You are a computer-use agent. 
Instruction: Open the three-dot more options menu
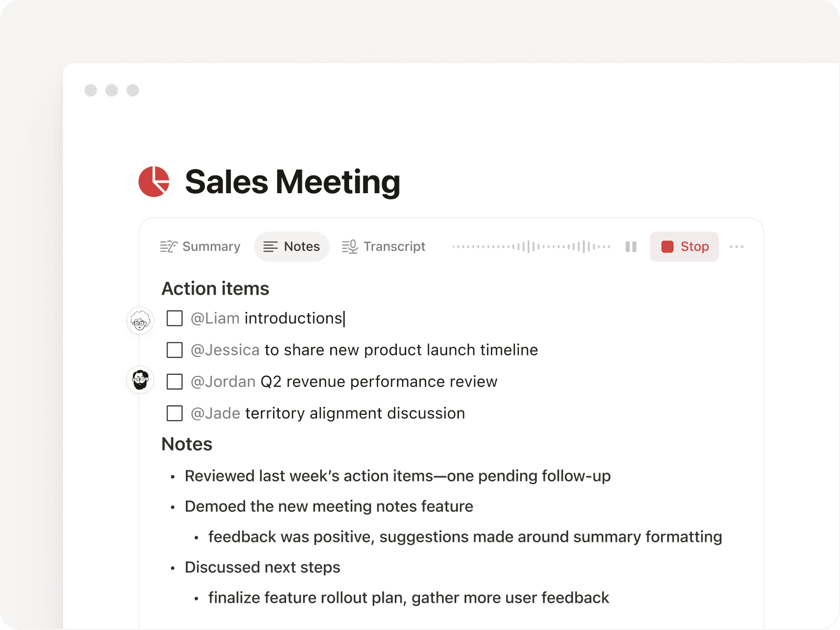737,247
